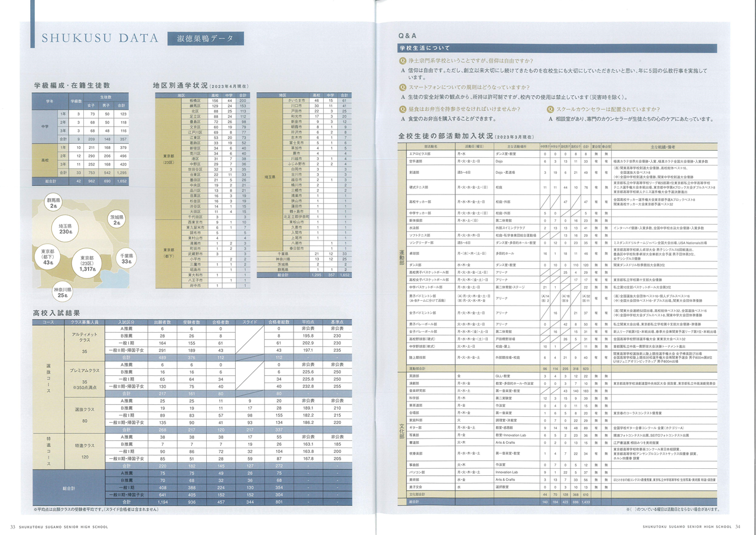This screenshot has height=535, width=756.
Task: Click page number 33 in footer
Action: click(x=12, y=526)
